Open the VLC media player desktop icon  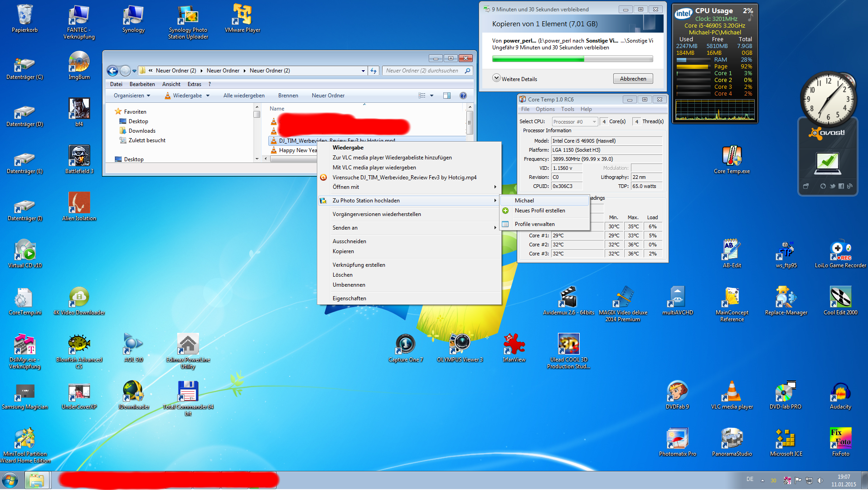pyautogui.click(x=731, y=392)
